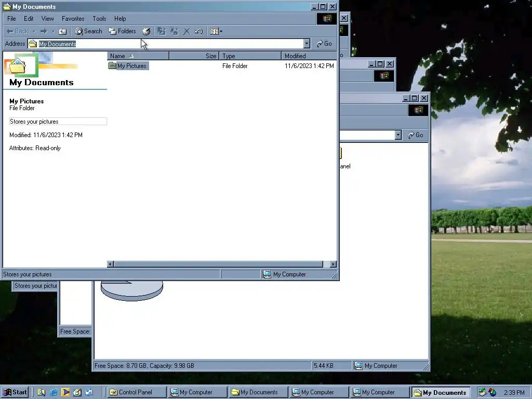Click the 'Stores your pictures' description box
This screenshot has width=532, height=399.
(58, 122)
